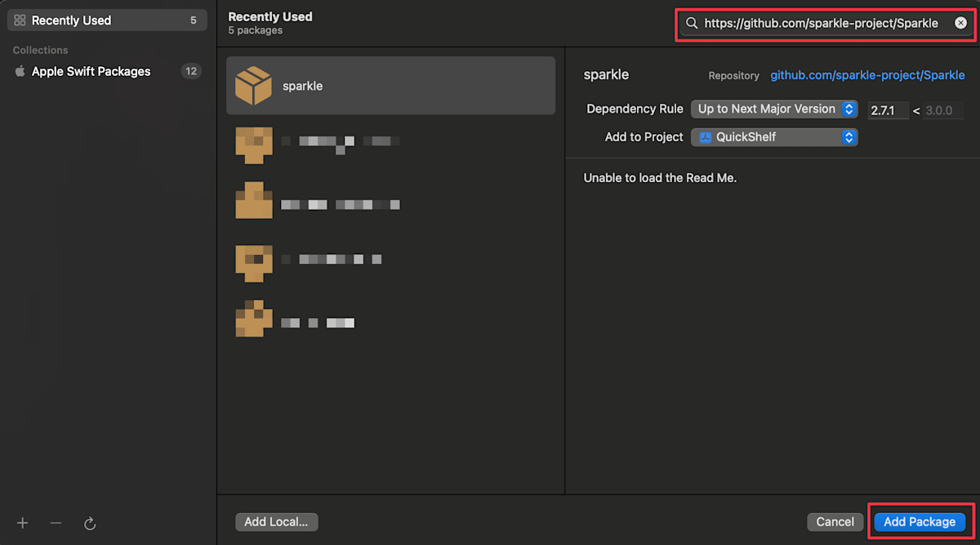Click the '5 packages' subtitle
The image size is (980, 545).
(256, 30)
